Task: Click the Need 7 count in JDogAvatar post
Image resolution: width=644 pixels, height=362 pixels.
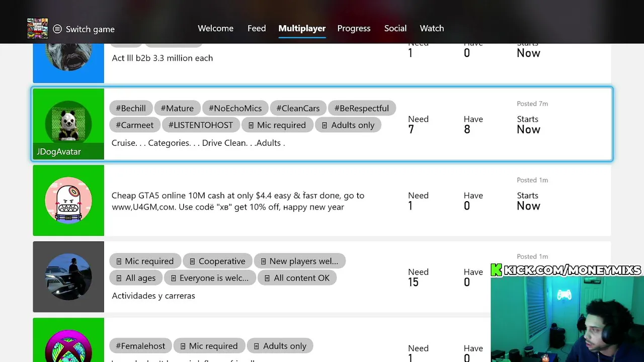Action: point(418,124)
